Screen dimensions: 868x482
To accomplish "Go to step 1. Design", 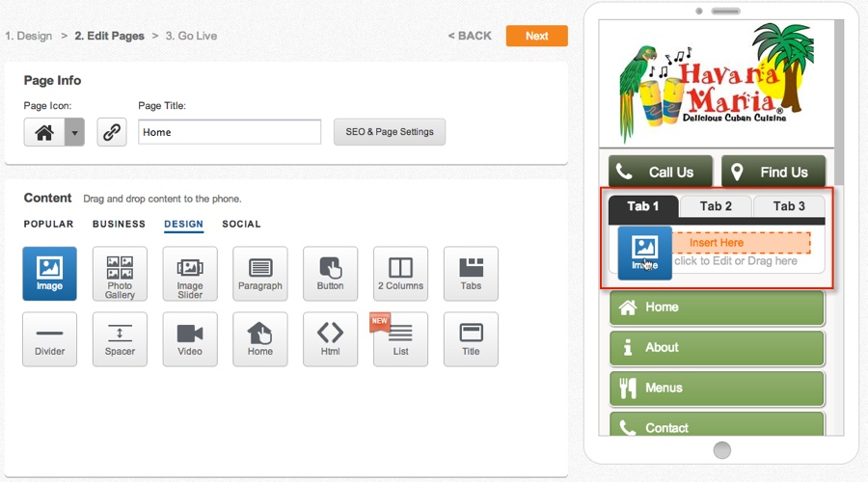I will tap(29, 36).
